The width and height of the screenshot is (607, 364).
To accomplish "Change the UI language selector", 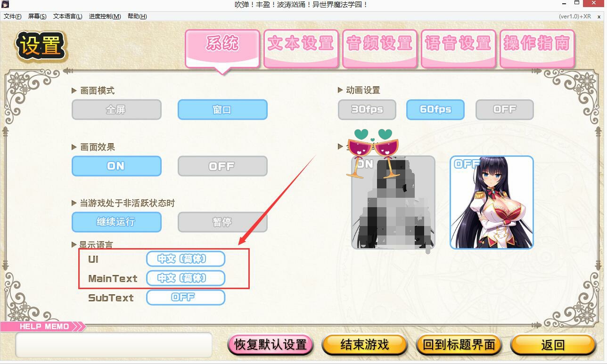I will [x=186, y=259].
